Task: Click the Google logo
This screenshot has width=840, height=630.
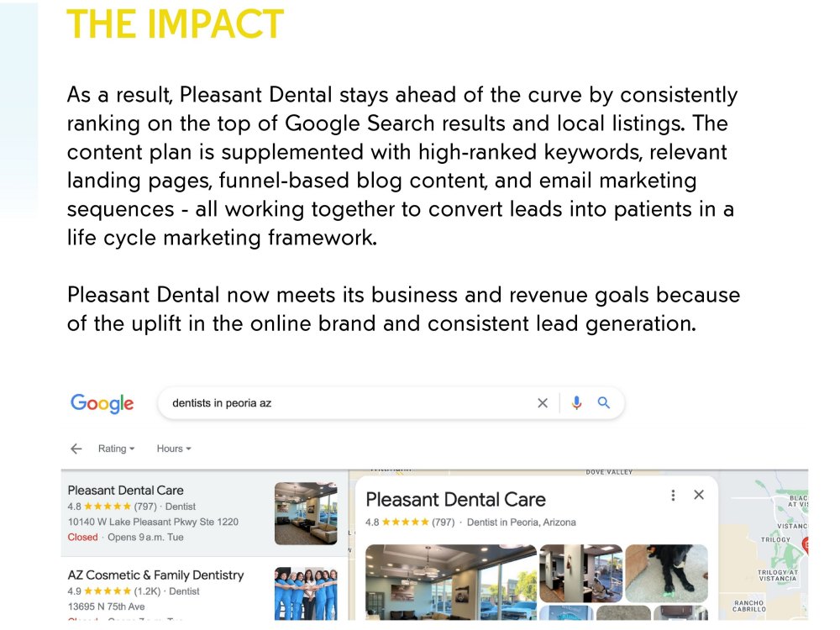Action: (x=102, y=403)
